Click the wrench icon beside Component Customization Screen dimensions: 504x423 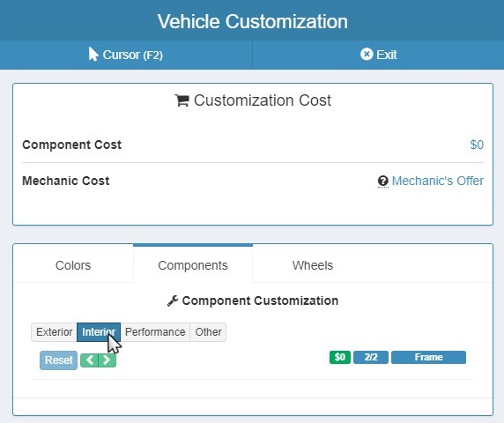pyautogui.click(x=173, y=301)
